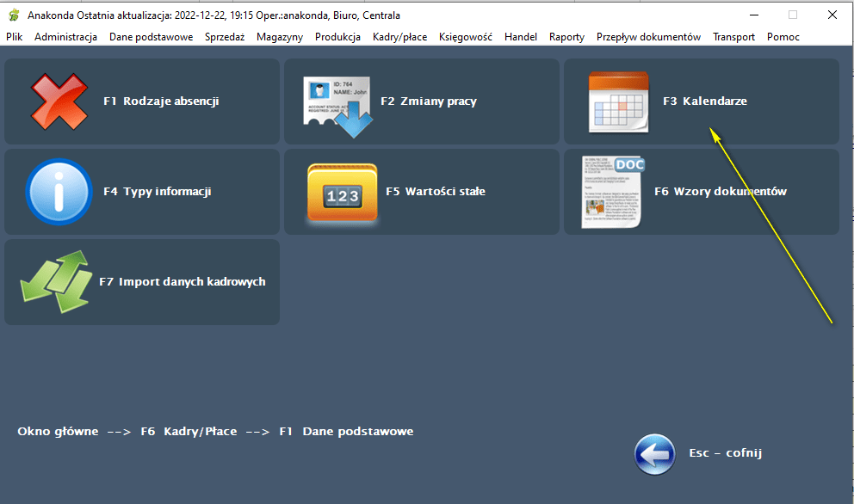Open the yellow 123 Wartości stałe icon
The width and height of the screenshot is (854, 504).
[x=342, y=193]
